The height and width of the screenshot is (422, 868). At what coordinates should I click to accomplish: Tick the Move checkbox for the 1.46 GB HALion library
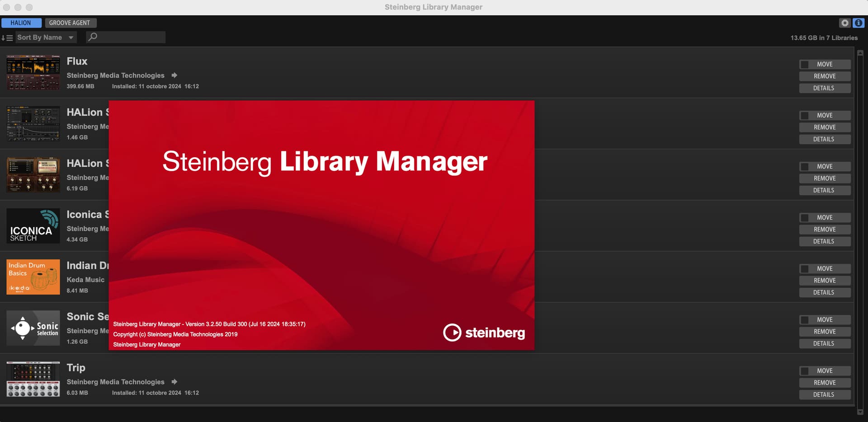pyautogui.click(x=804, y=116)
